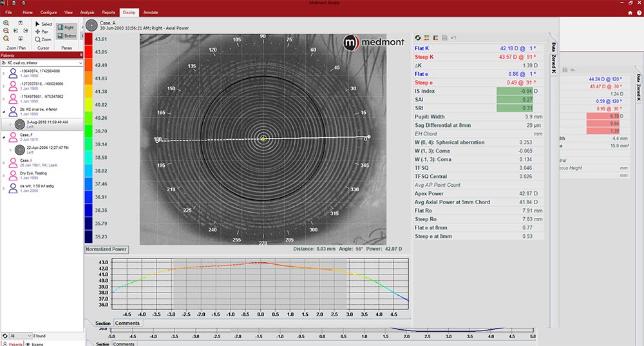Click the Normalized Power button
Screen dimensions: 644x346
[x=106, y=249]
